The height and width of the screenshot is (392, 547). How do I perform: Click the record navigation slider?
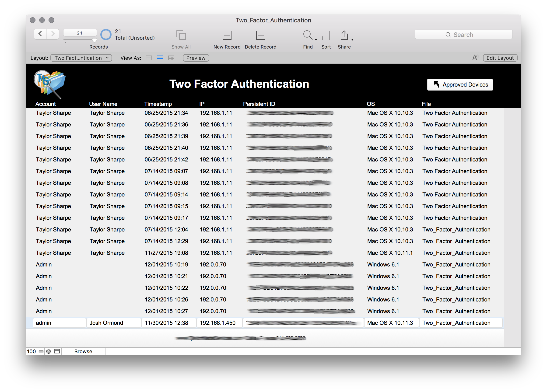pos(80,39)
